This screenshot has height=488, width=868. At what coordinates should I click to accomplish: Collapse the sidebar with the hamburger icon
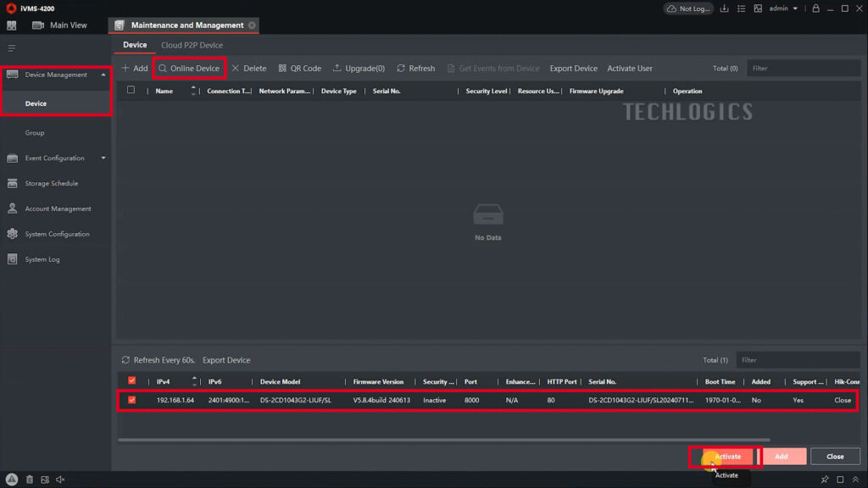point(12,48)
